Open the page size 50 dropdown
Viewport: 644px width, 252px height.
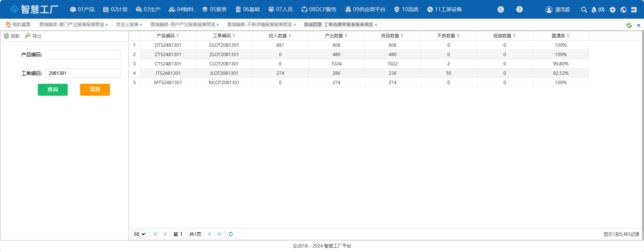click(x=139, y=234)
